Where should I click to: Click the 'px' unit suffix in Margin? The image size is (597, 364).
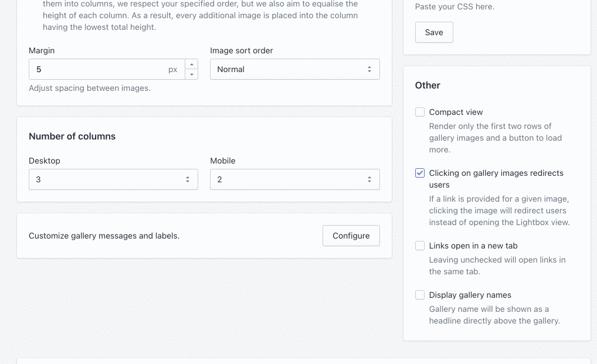pos(173,70)
